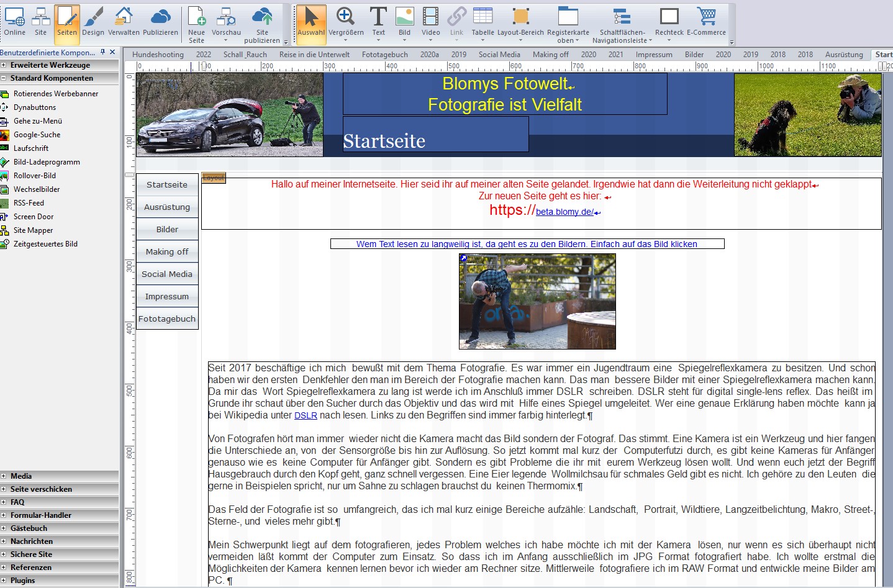Viewport: 893px width, 588px height.
Task: Open the Hundeshooting page tab
Action: 158,55
